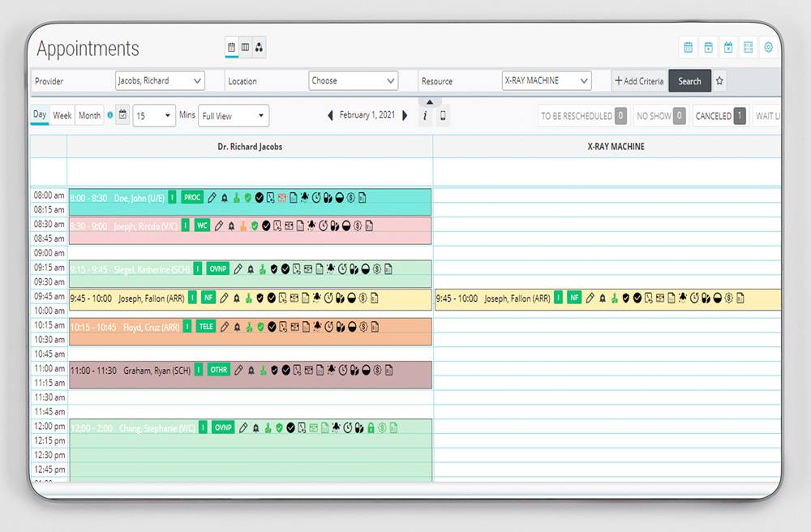Switch to the Week tab
The width and height of the screenshot is (811, 532).
(62, 115)
